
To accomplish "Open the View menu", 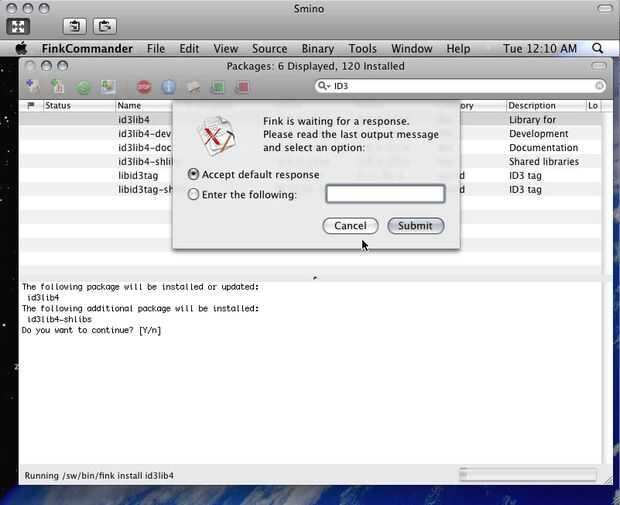I will coord(225,48).
